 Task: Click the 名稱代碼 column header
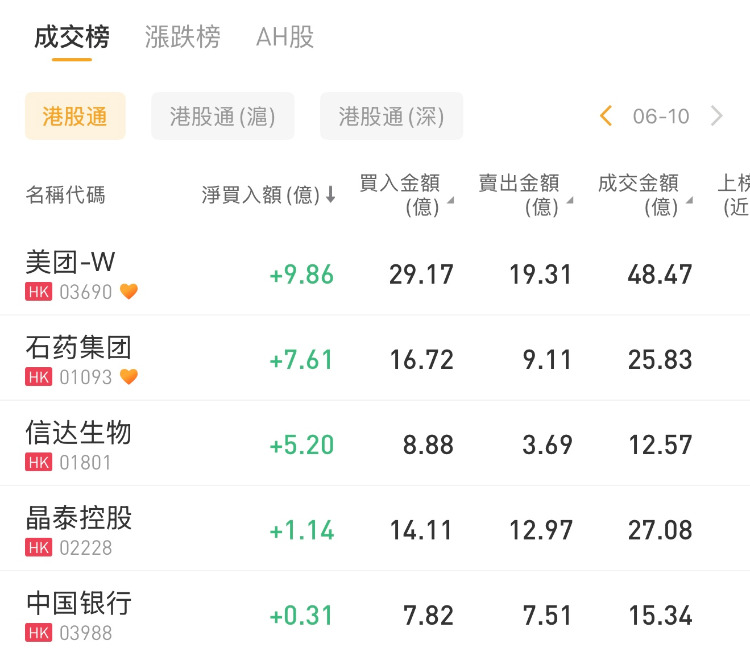point(66,195)
